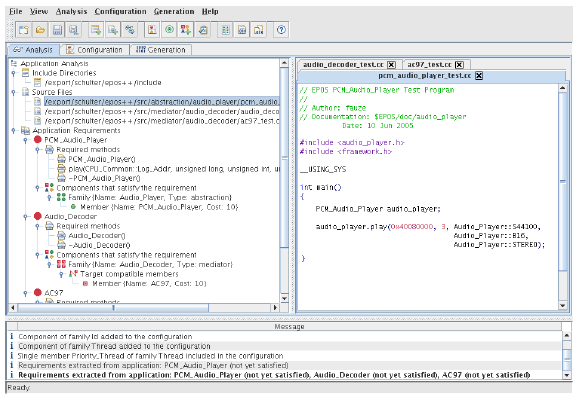This screenshot has height=399, width=577.
Task: Collapse the Source Files node
Action: 14,92
